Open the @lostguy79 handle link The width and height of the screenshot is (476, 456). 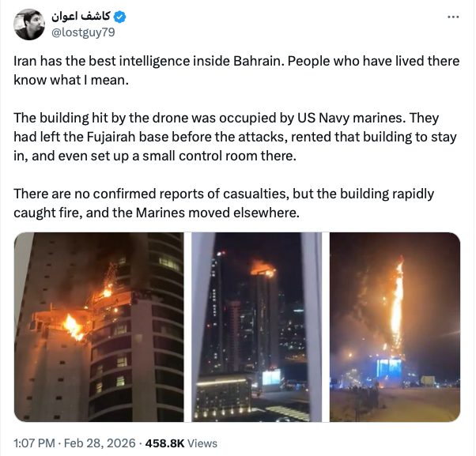point(83,32)
